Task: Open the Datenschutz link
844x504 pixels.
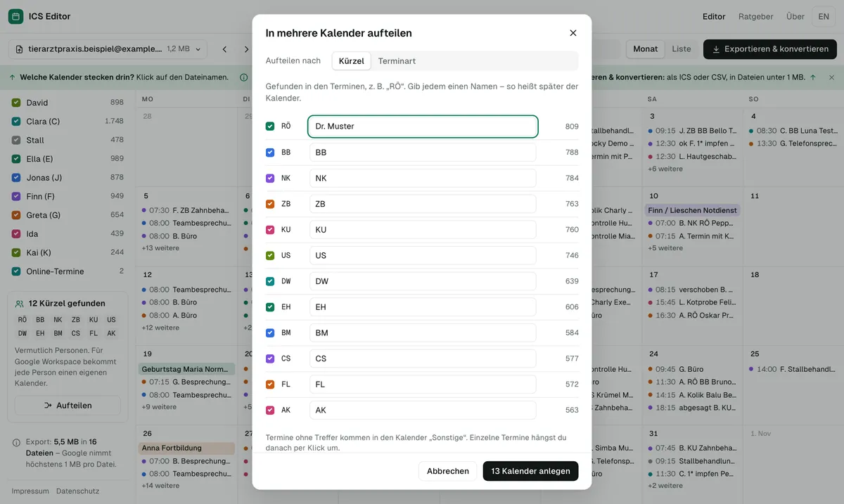Action: point(78,491)
